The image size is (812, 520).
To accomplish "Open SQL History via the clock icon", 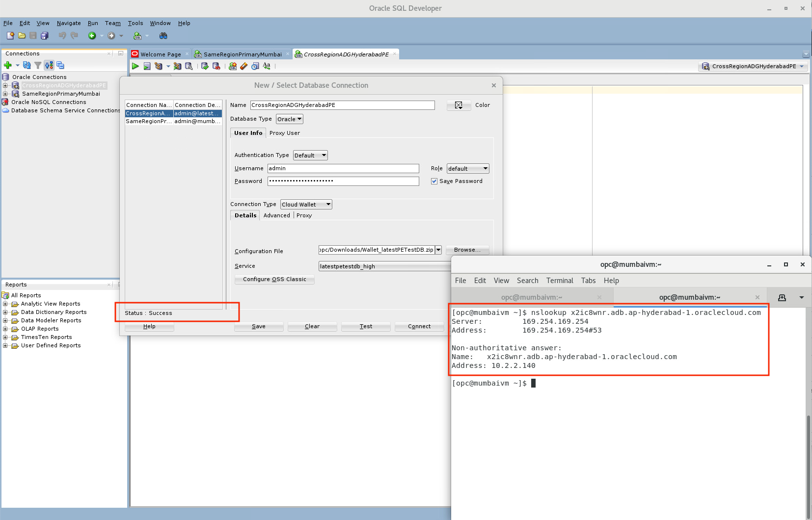I will (255, 66).
